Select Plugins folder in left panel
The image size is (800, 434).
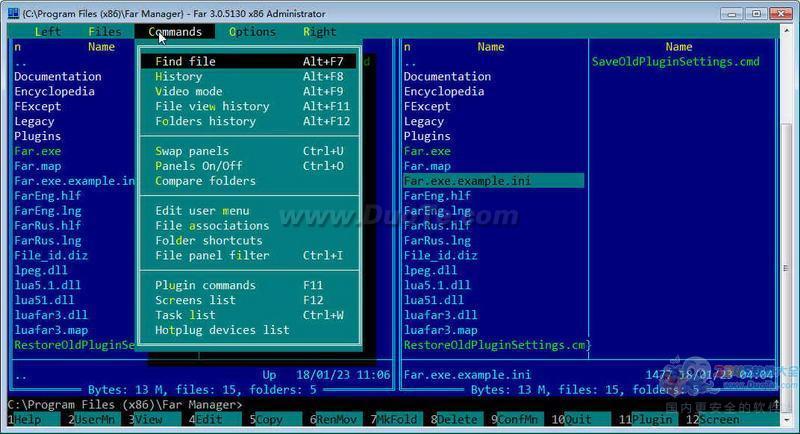pos(38,136)
